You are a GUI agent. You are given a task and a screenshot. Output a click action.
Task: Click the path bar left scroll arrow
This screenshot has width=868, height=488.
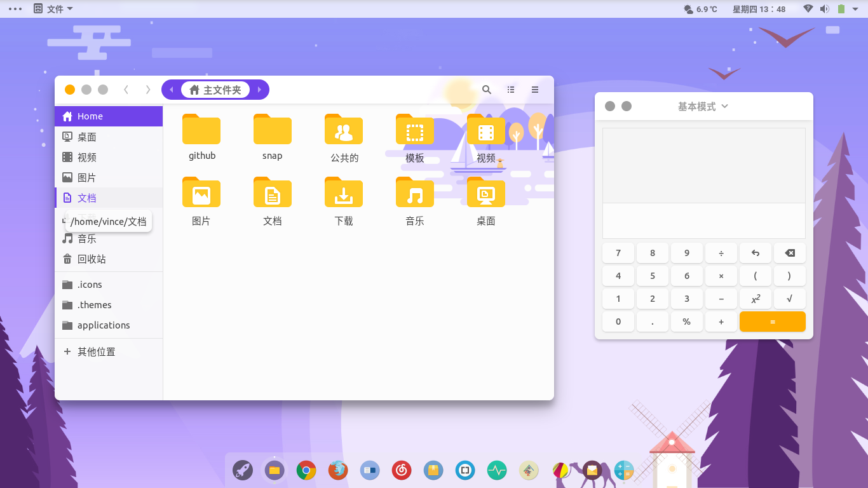171,90
